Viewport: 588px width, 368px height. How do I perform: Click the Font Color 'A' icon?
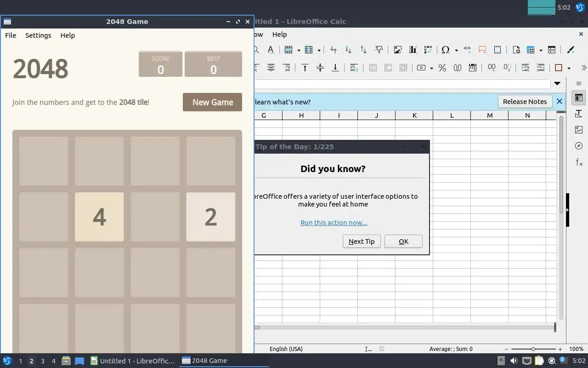tap(271, 50)
